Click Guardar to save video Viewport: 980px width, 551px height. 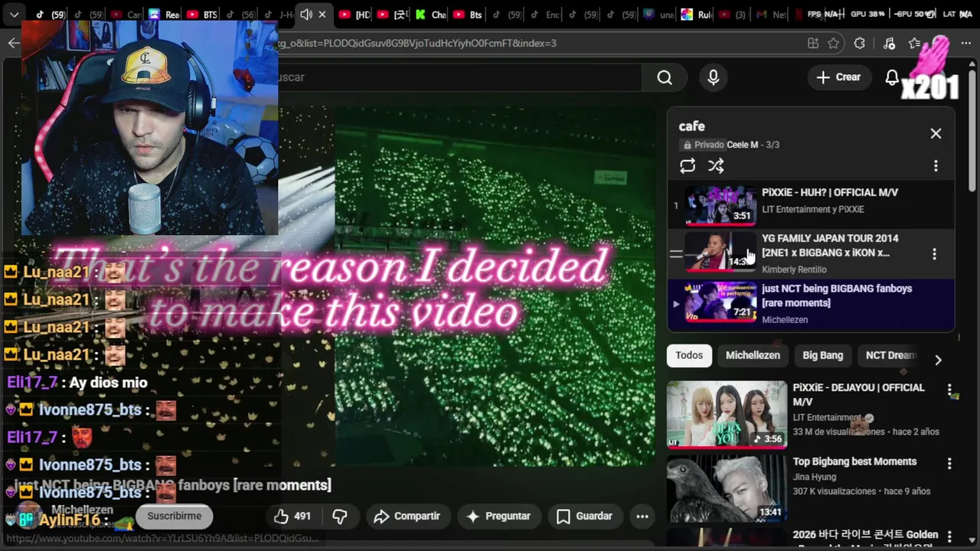[584, 517]
